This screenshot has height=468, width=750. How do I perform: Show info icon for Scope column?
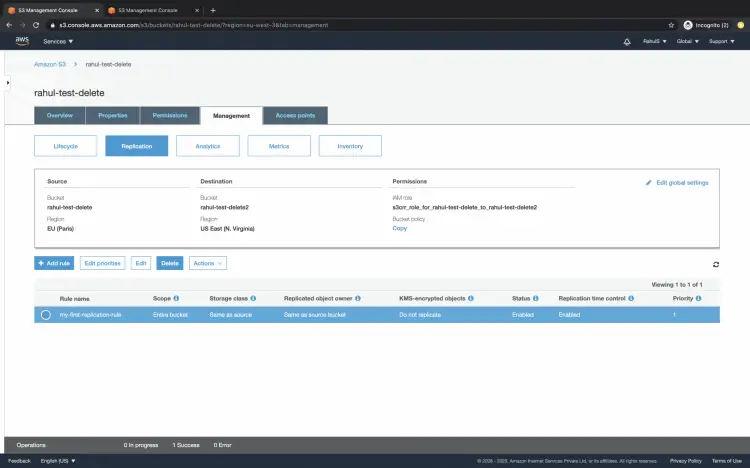click(176, 298)
